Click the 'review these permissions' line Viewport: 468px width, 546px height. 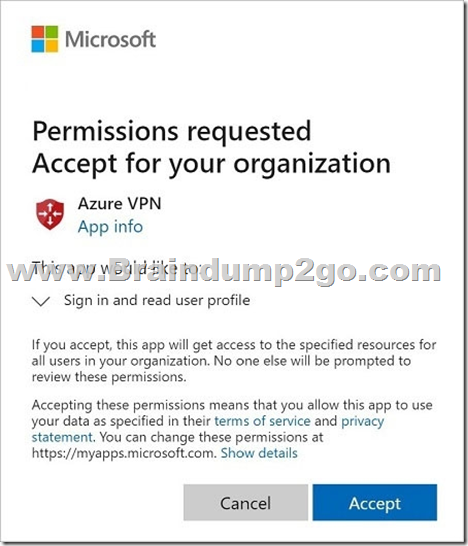tap(109, 377)
